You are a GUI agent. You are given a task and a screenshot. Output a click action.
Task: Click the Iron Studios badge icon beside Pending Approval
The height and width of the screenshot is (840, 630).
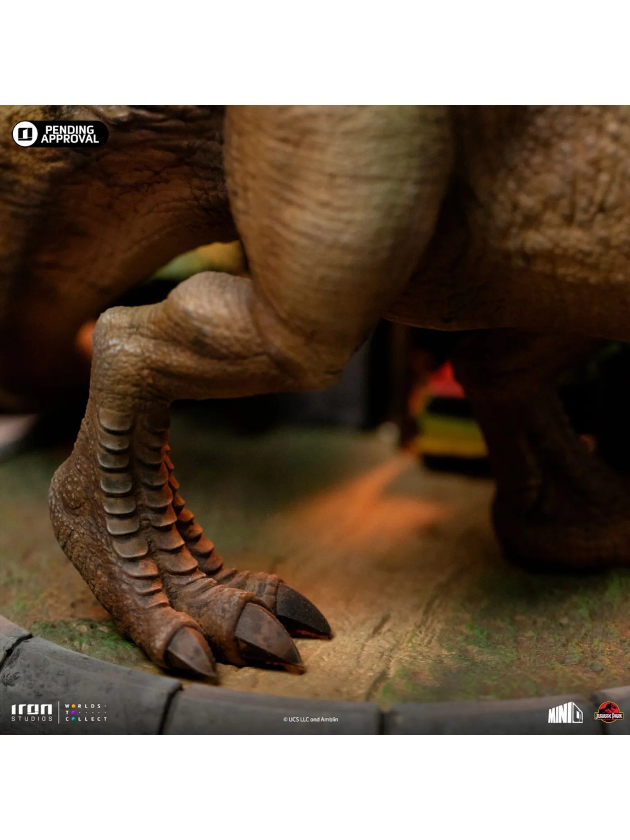(x=25, y=134)
